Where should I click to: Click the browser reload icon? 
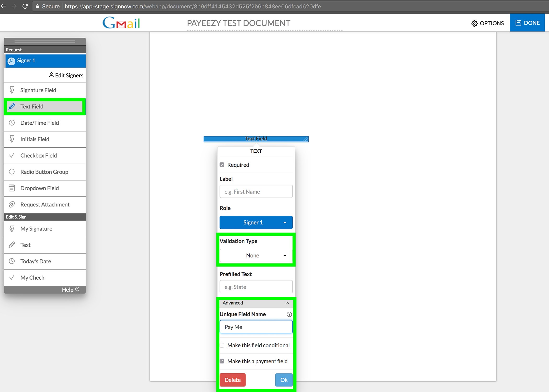(x=25, y=6)
